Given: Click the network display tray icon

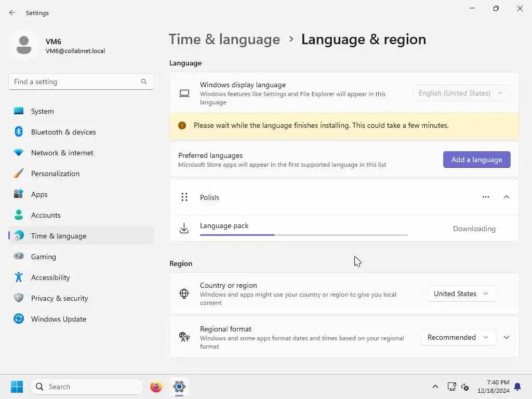Looking at the screenshot, I should tap(451, 387).
